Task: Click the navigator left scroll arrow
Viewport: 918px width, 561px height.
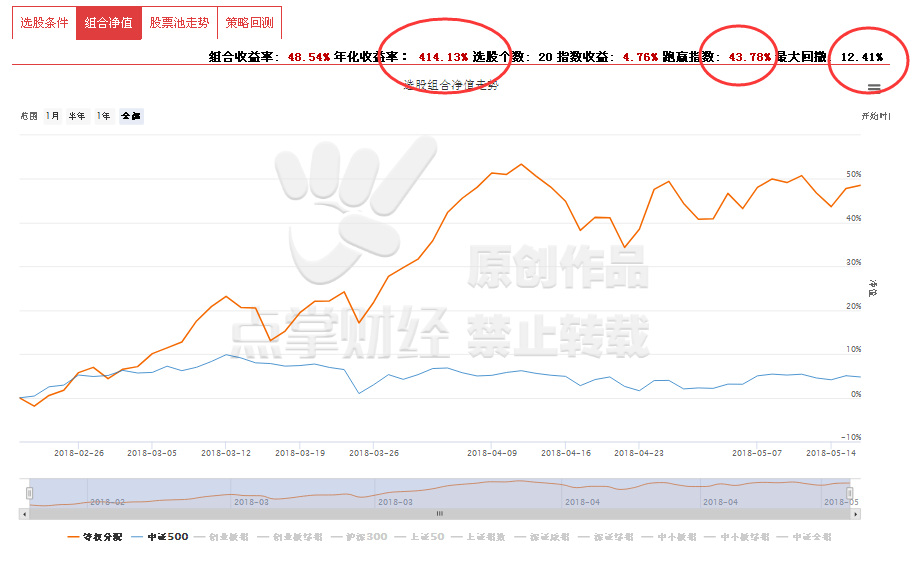Action: click(x=24, y=514)
